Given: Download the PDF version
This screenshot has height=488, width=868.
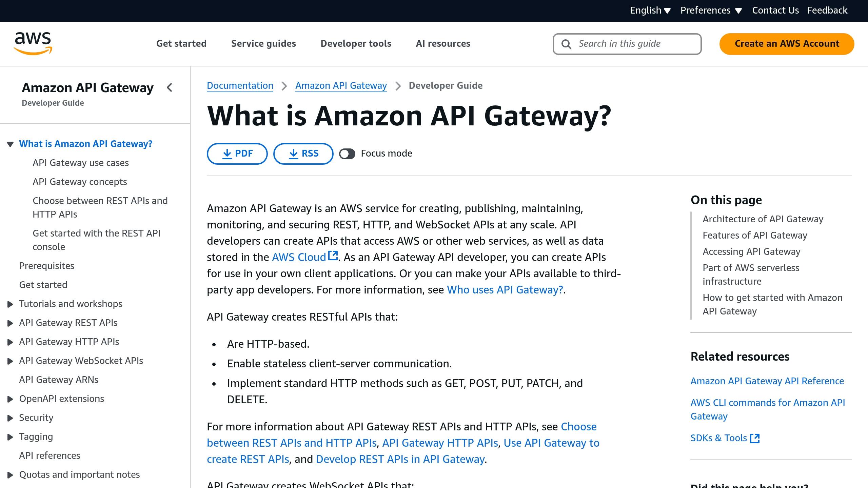Looking at the screenshot, I should [237, 154].
